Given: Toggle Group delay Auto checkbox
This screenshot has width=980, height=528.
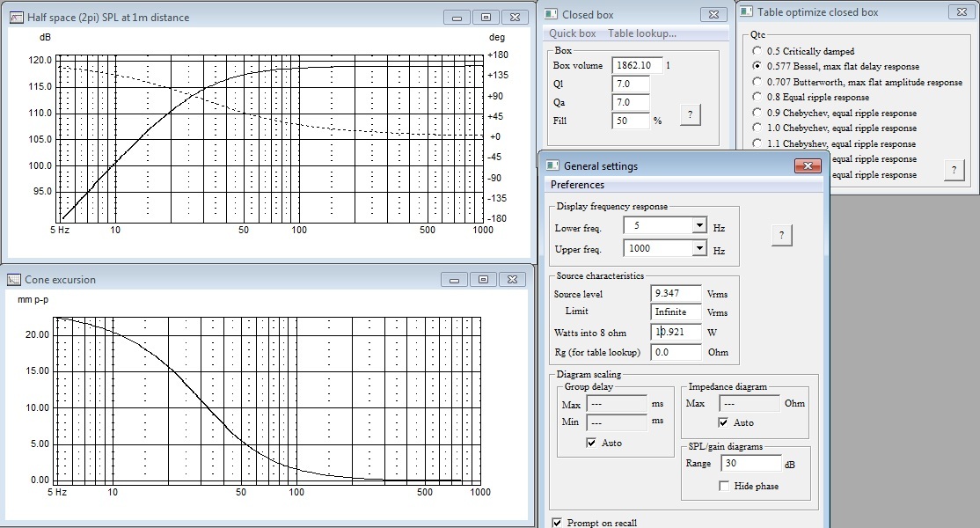Looking at the screenshot, I should [591, 443].
